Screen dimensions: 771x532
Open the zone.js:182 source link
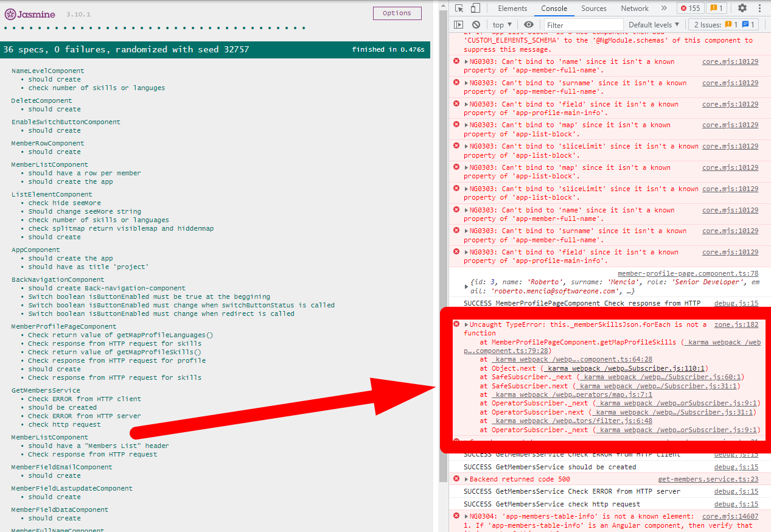(736, 325)
